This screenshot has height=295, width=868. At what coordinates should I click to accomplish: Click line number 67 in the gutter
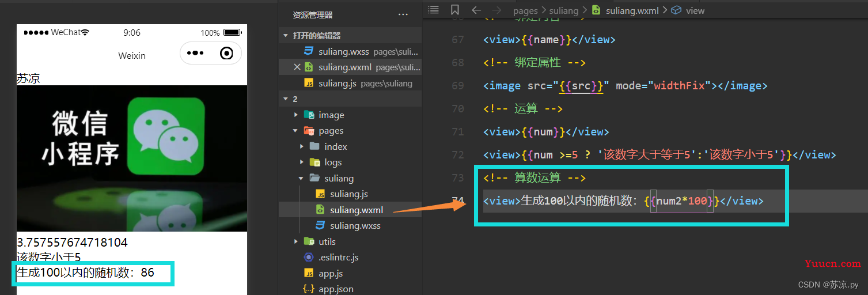458,40
